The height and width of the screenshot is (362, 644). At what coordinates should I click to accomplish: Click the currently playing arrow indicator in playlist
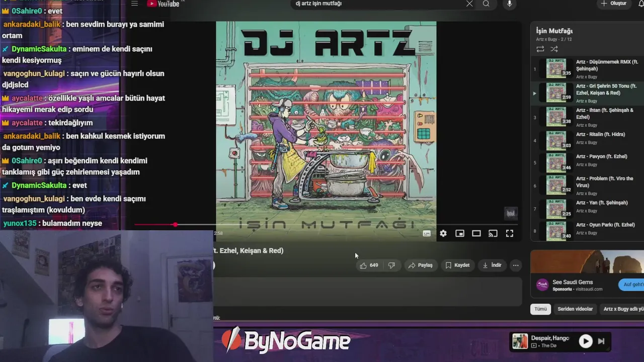pos(534,93)
